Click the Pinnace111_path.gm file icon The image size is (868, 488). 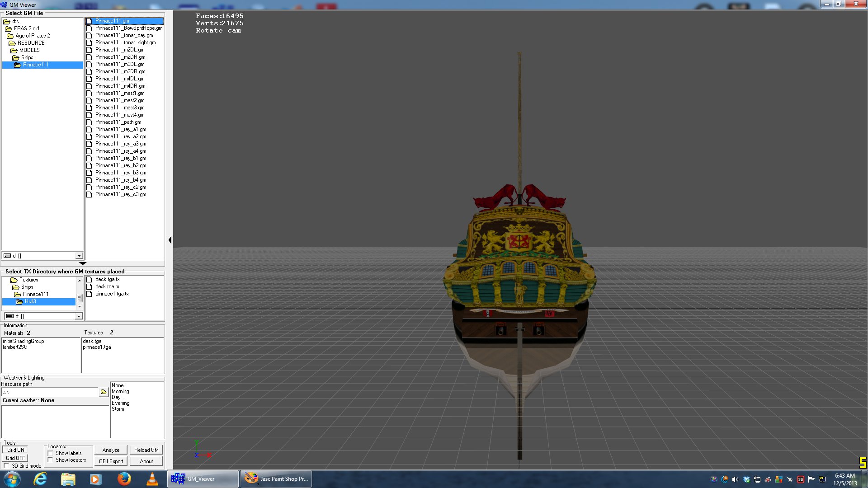tap(89, 122)
